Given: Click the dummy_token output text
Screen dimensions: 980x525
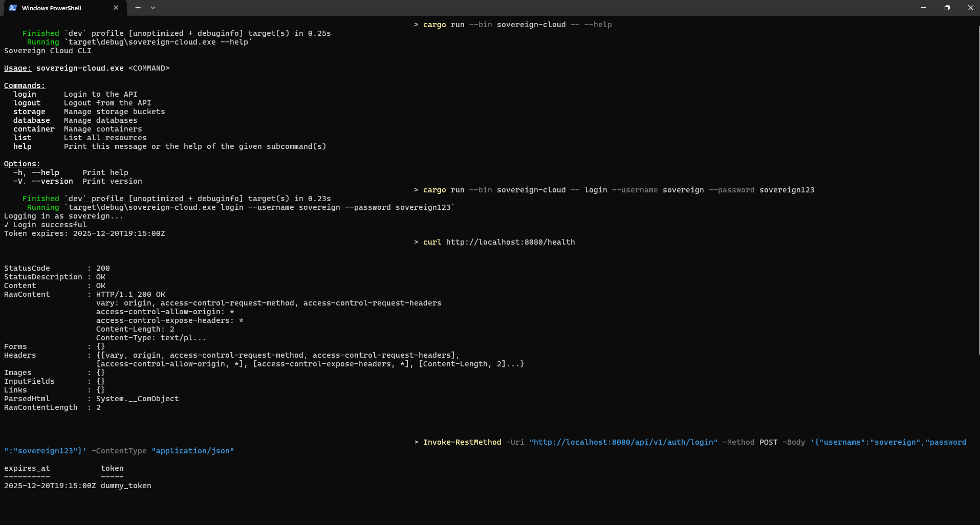Looking at the screenshot, I should coord(125,486).
